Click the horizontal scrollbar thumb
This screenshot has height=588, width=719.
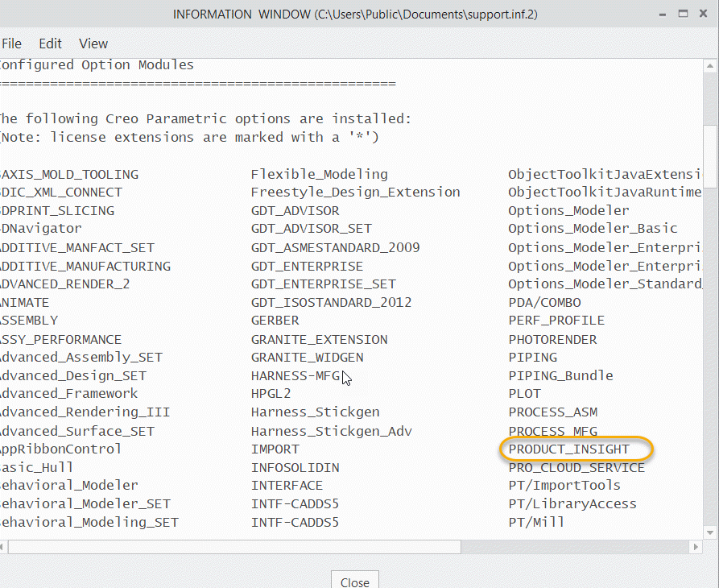(233, 546)
